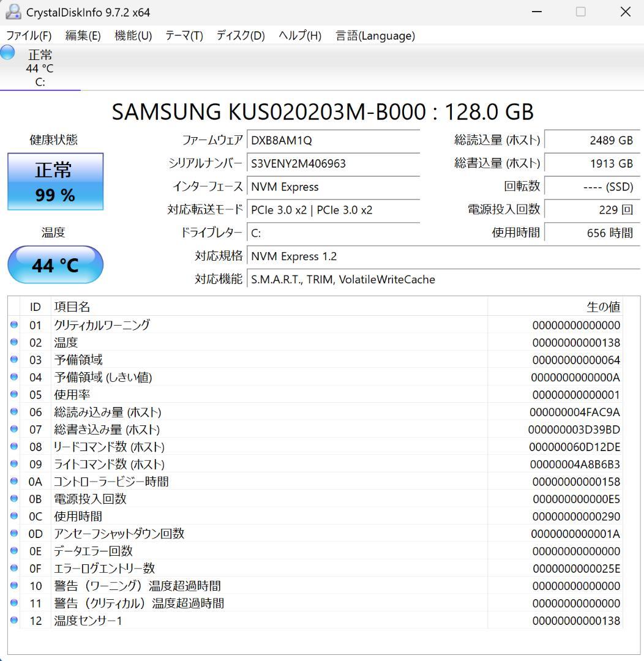Click the 44 °C temperature badge
Viewport: 644px width, 661px height.
coord(55,264)
